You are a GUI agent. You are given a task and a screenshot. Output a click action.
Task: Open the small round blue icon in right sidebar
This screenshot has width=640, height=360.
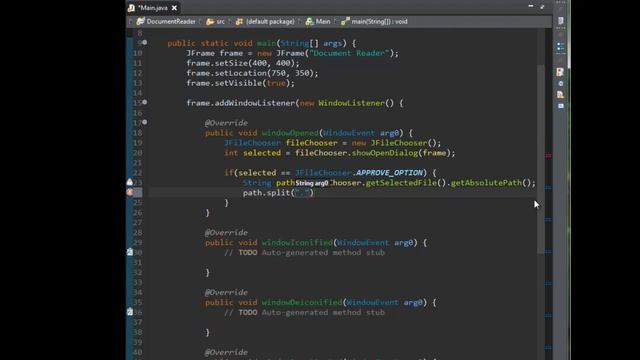pos(561,83)
